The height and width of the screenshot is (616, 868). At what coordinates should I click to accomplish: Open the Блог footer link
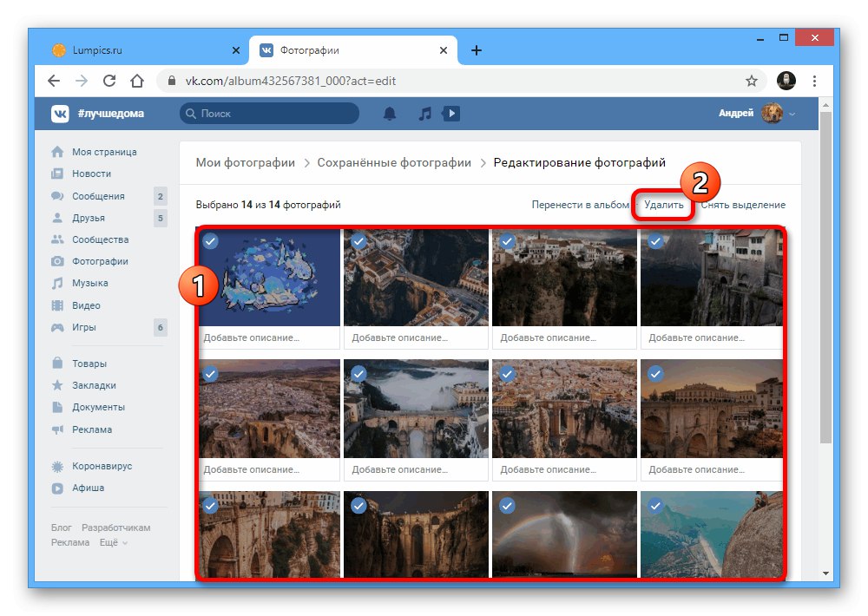pos(62,528)
